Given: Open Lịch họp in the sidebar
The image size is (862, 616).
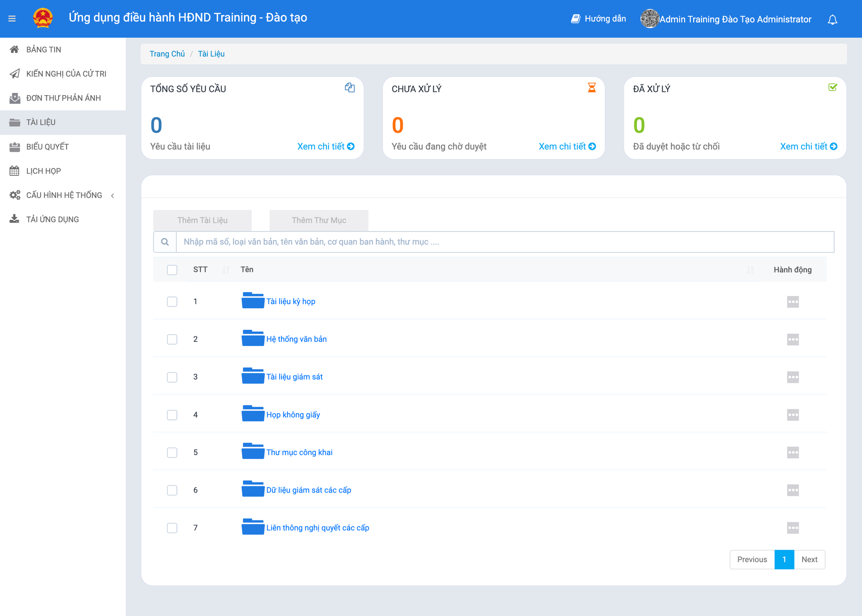Looking at the screenshot, I should 43,171.
